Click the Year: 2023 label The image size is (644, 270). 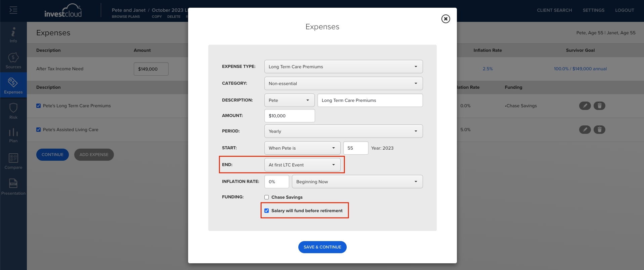[382, 148]
